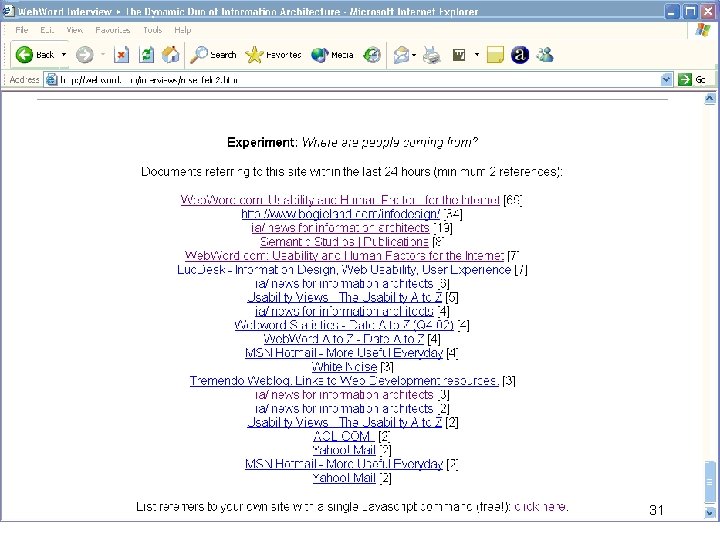720x540 pixels.
Task: Click the page icon in address bar
Action: coord(51,80)
